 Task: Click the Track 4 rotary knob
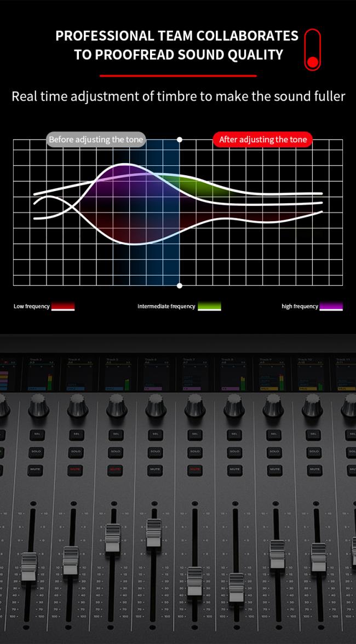[x=78, y=406]
